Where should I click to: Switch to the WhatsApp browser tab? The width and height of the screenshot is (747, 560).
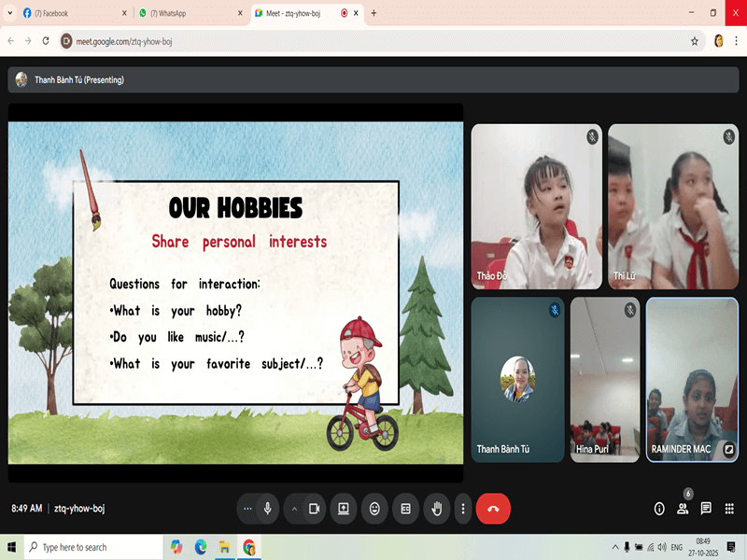187,13
